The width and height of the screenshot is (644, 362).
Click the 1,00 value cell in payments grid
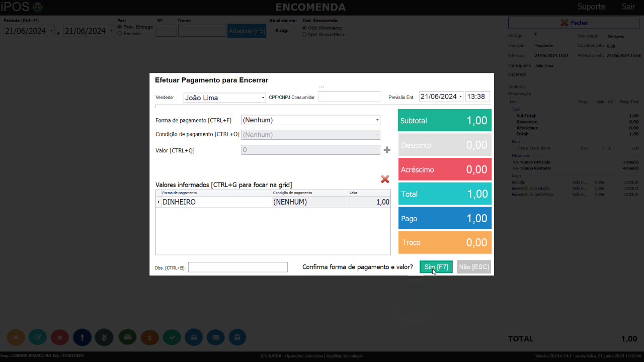(x=369, y=202)
